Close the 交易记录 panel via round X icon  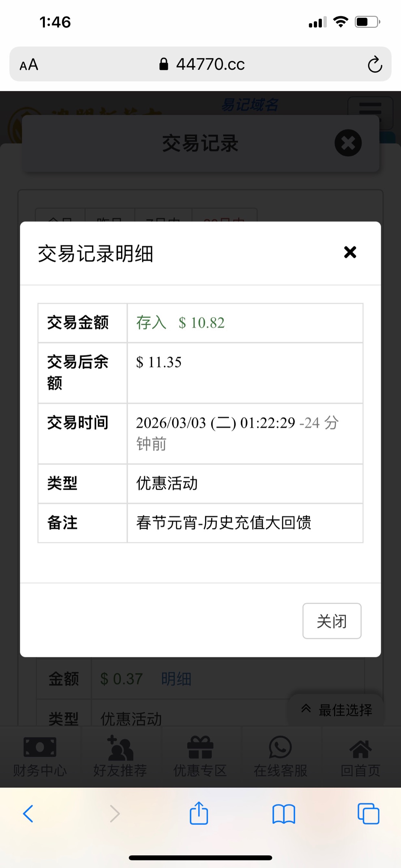[x=348, y=143]
